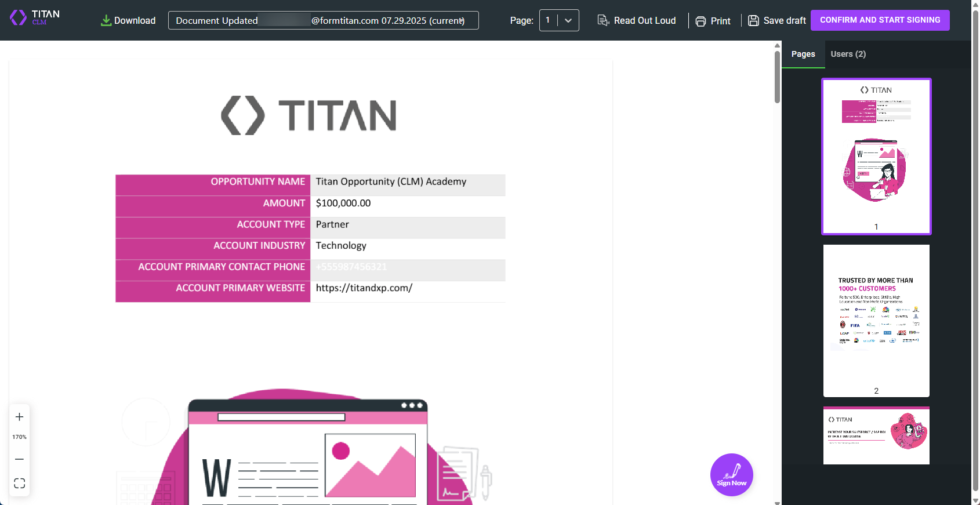Click the Save draft floppy disk icon
Screen dimensions: 980x505
tap(753, 21)
